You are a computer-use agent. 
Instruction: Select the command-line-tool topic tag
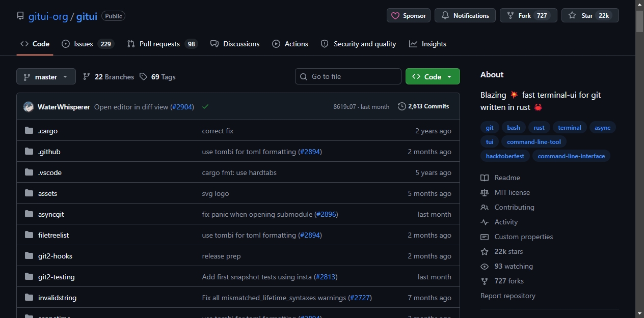point(534,142)
